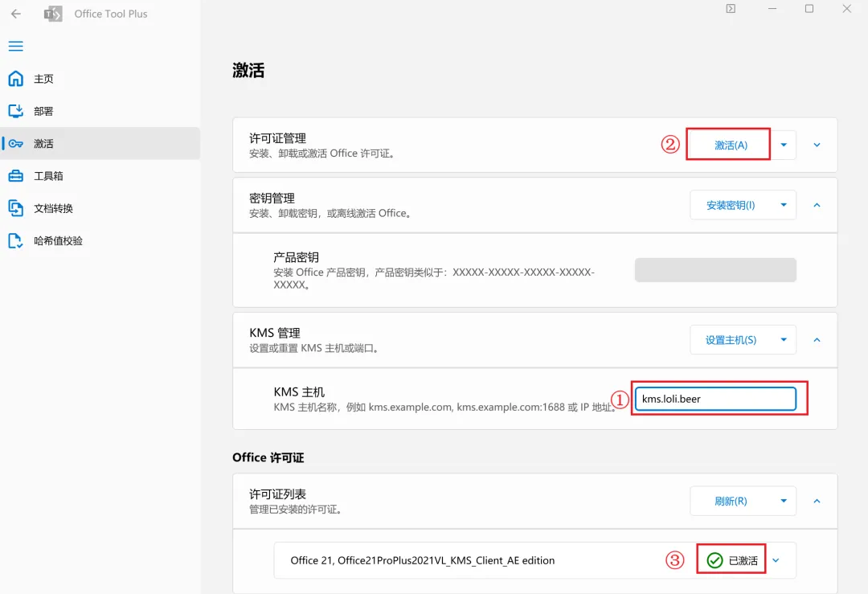Image resolution: width=868 pixels, height=594 pixels.
Task: Collapse the 密钥管理 section chevron
Action: click(x=817, y=206)
